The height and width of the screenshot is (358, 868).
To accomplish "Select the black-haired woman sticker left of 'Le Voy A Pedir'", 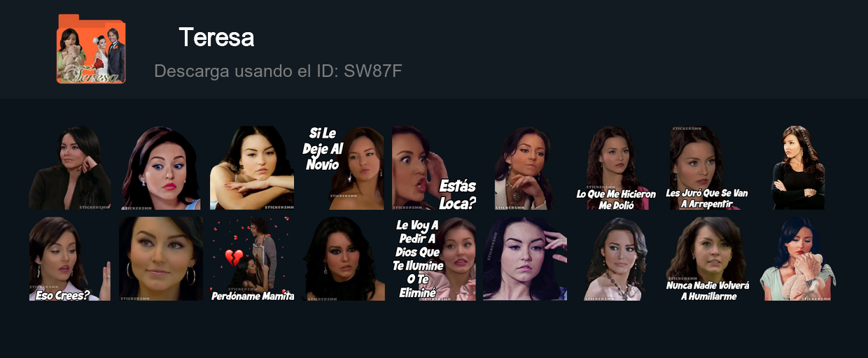I will [343, 259].
